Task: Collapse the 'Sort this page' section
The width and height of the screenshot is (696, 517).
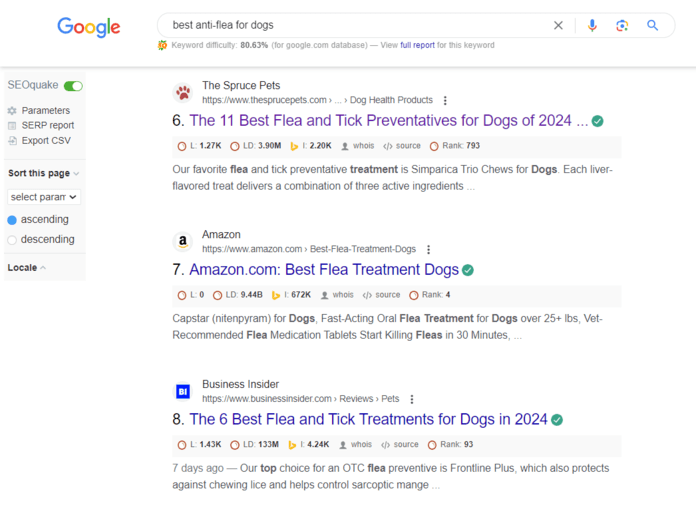Action: 44,173
